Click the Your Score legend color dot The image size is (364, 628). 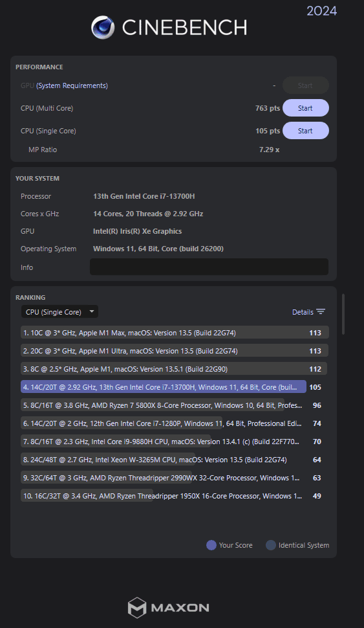click(x=211, y=545)
